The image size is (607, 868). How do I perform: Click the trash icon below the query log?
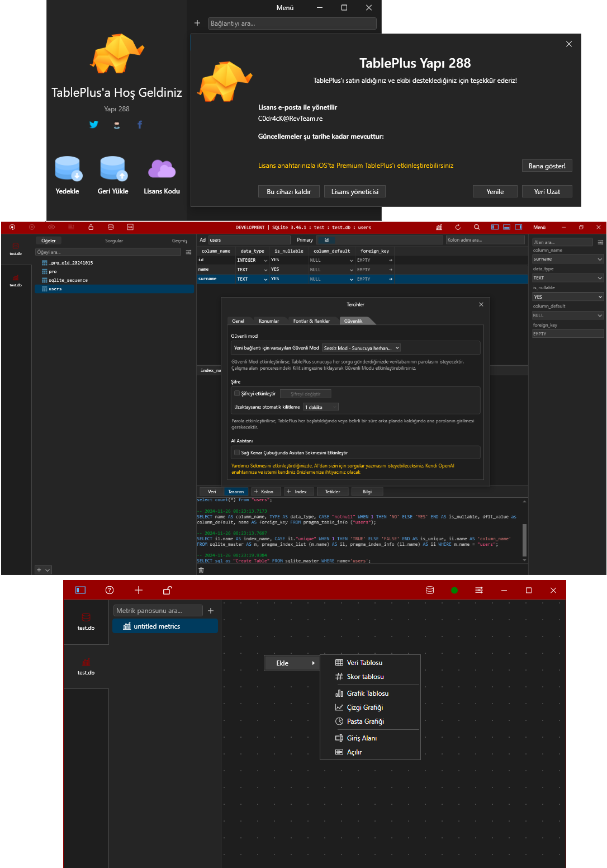201,570
